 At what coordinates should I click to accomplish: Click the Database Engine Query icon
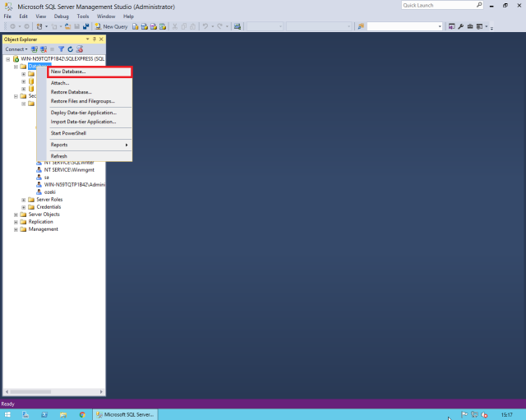[135, 26]
